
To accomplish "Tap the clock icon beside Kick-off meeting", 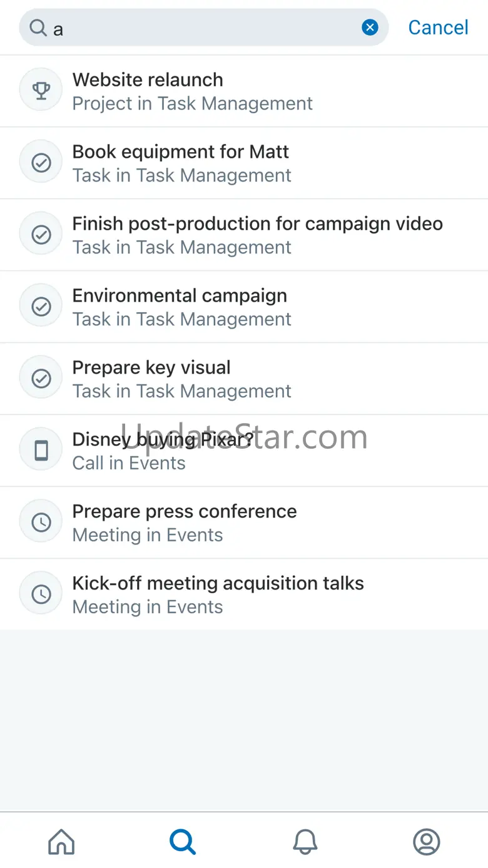I will point(41,595).
